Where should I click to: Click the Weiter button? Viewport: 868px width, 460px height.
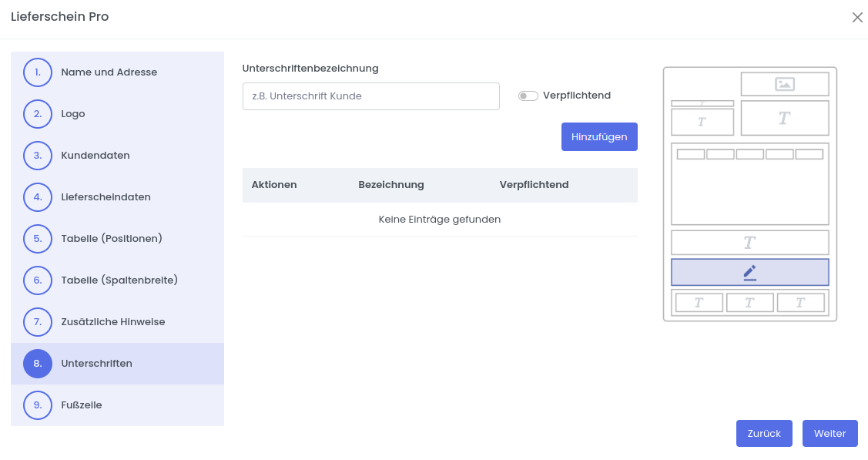pos(829,433)
